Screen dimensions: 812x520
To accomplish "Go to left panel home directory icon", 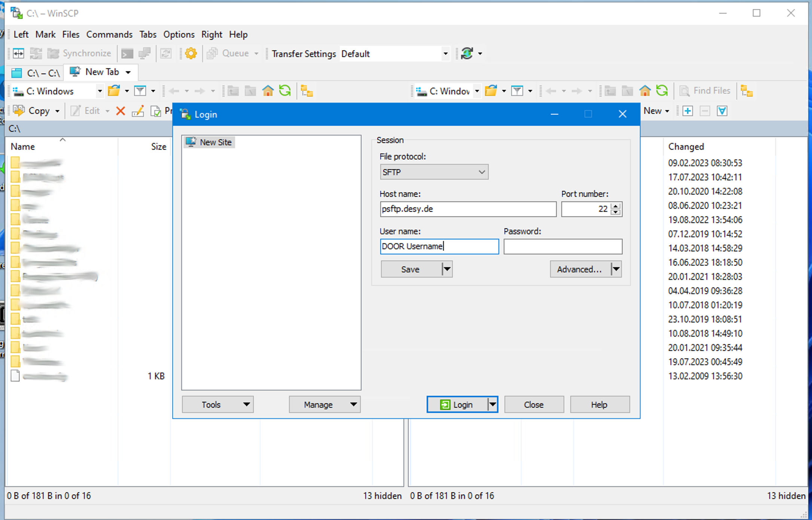I will pyautogui.click(x=268, y=91).
